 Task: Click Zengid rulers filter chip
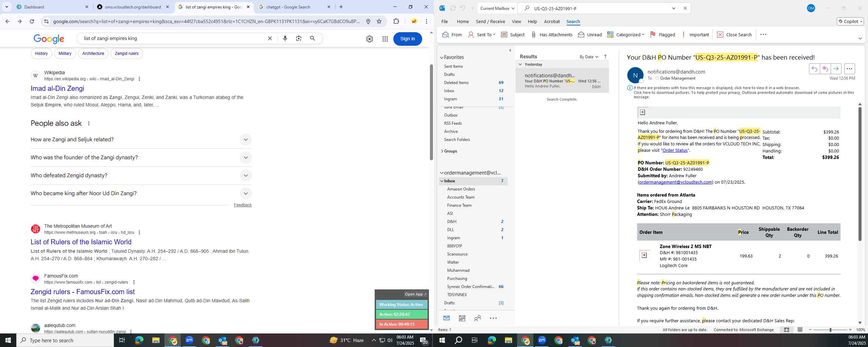tap(126, 54)
